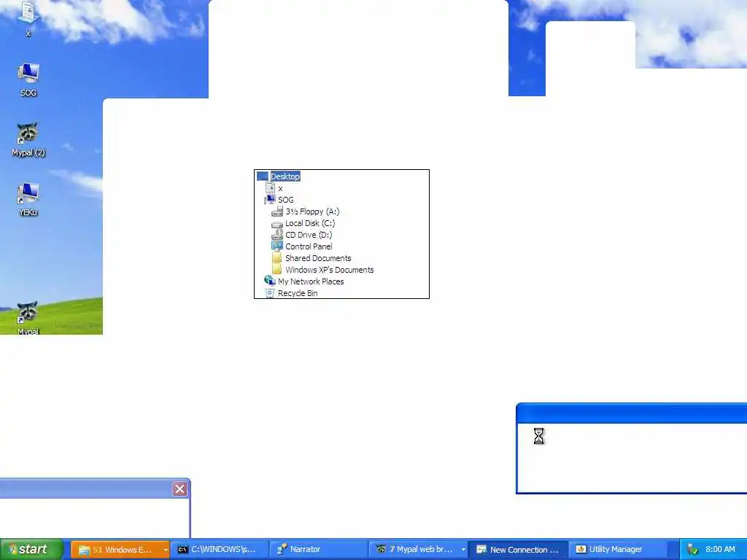Viewport: 747px width, 560px height.
Task: Click the Desktop icon in the tree
Action: tap(263, 176)
